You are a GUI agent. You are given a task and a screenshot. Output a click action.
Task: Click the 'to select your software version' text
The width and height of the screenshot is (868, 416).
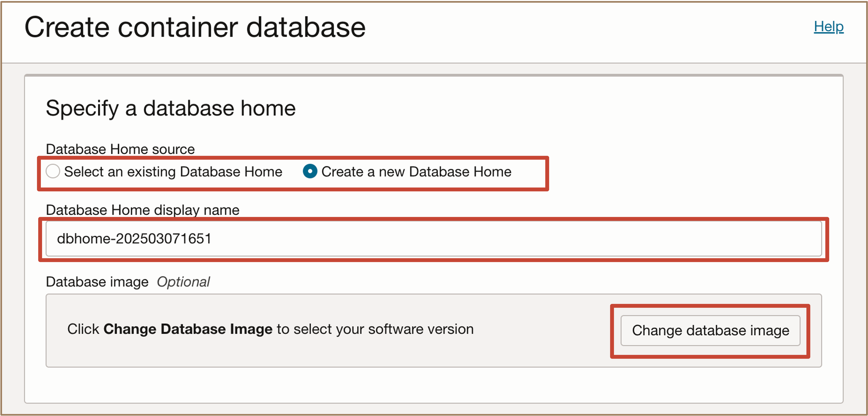pyautogui.click(x=375, y=329)
